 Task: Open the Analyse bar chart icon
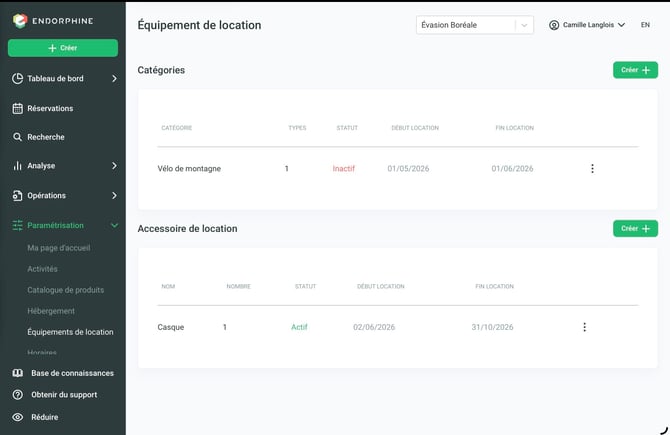coord(18,166)
